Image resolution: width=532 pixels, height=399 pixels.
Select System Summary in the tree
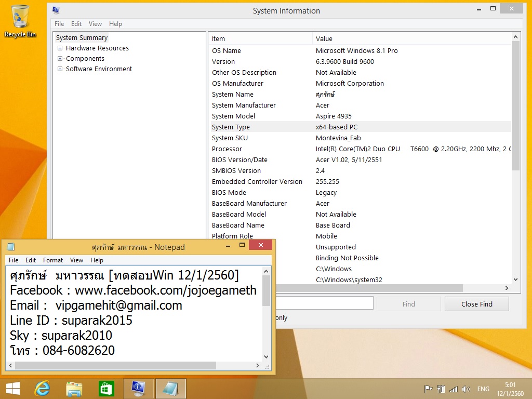point(82,37)
